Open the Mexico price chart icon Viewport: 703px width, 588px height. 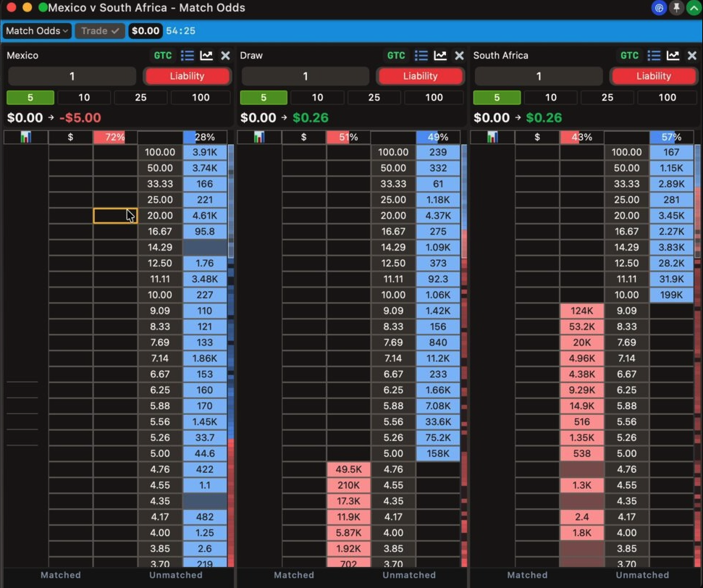(x=206, y=55)
